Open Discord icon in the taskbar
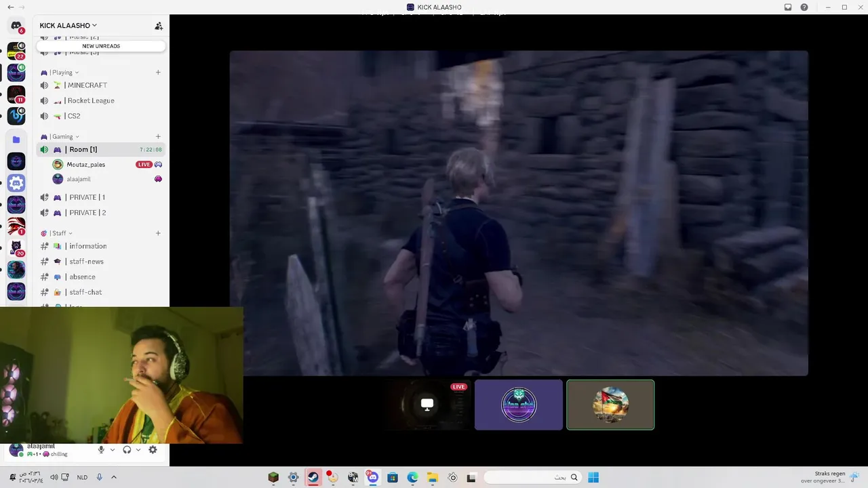This screenshot has width=868, height=488. (372, 477)
